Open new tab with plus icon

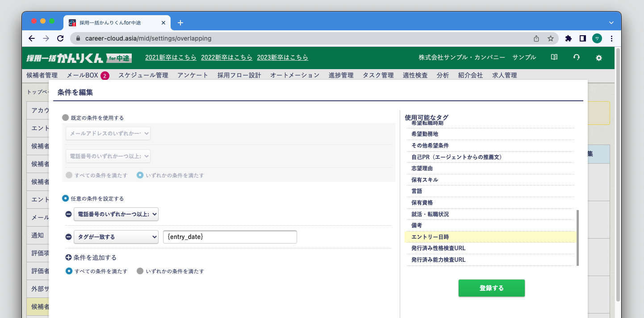[180, 23]
